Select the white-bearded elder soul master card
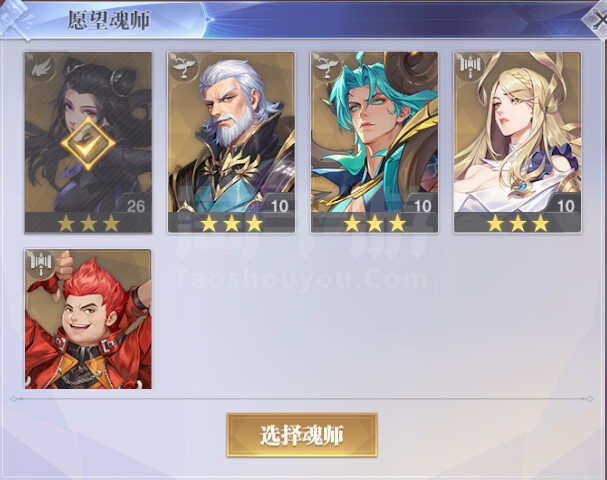607x480 pixels. click(231, 142)
